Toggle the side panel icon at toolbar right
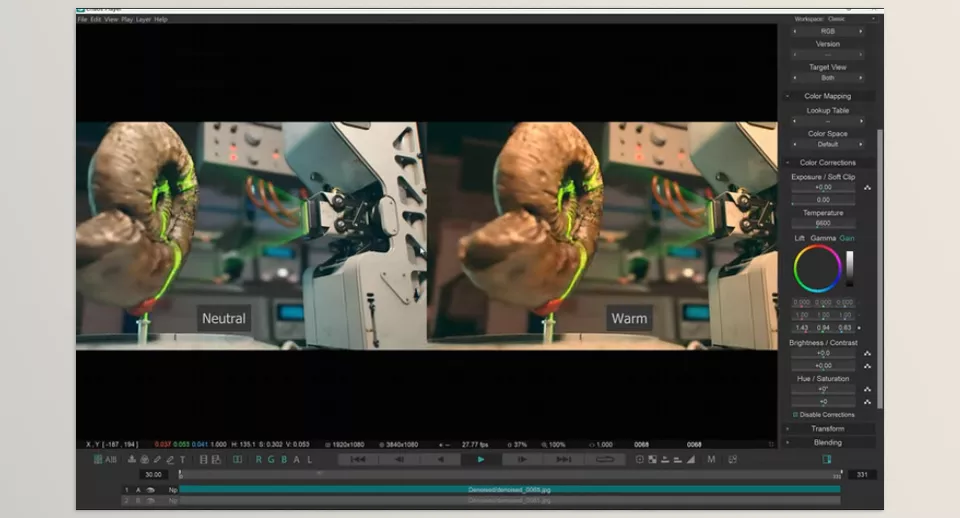 tap(827, 459)
